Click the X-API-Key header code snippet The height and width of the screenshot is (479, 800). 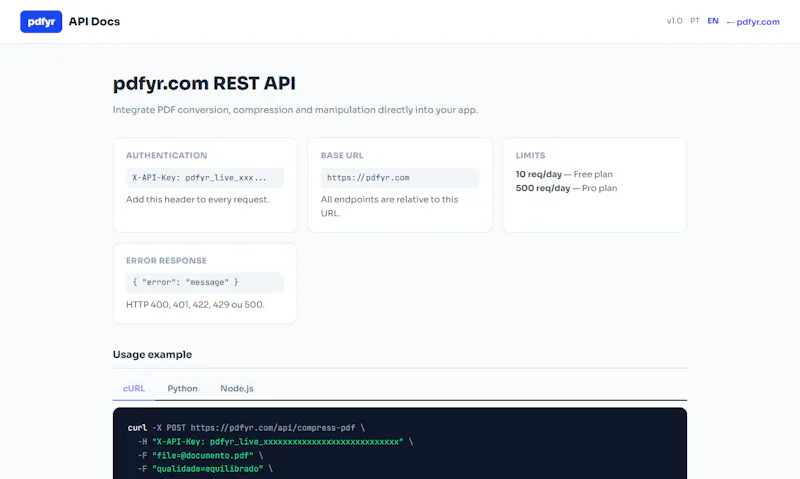pyautogui.click(x=205, y=178)
